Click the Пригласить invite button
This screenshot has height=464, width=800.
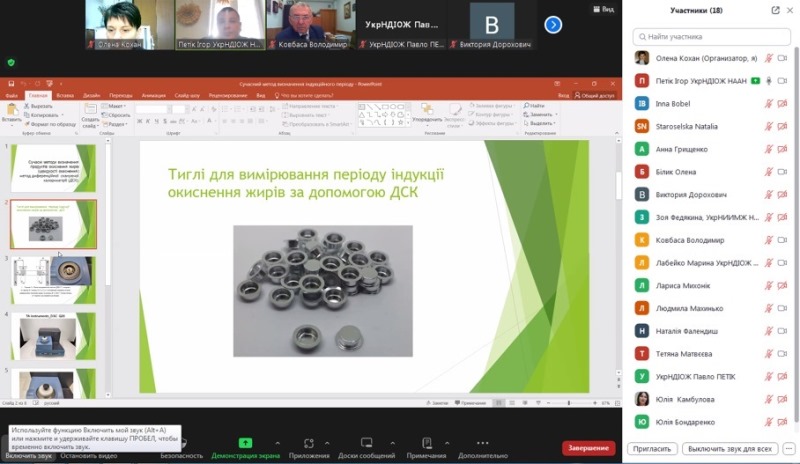[652, 449]
